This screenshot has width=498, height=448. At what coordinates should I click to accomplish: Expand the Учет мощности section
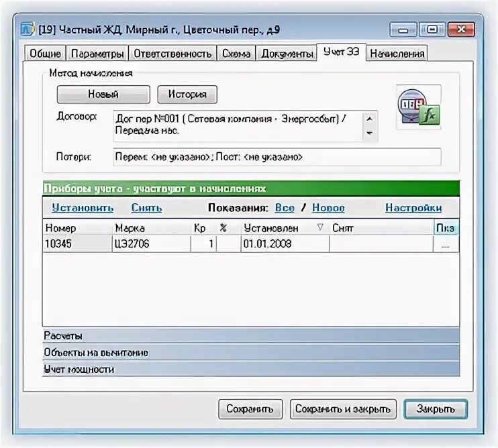pyautogui.click(x=251, y=370)
